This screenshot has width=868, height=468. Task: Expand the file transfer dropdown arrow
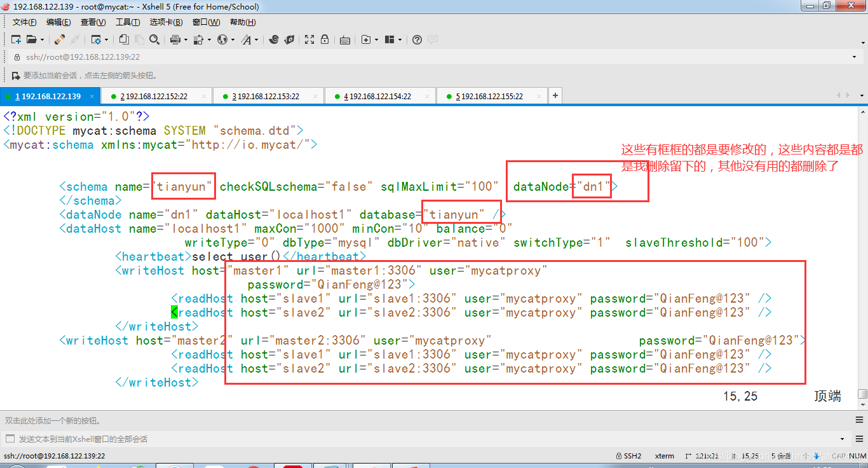[209, 39]
